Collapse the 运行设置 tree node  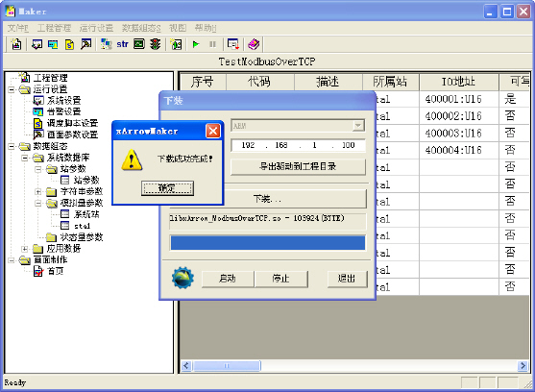[x=12, y=89]
